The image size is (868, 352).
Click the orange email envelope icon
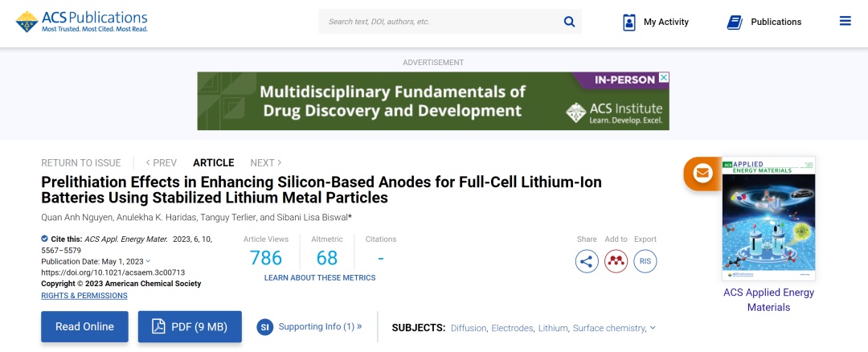(702, 174)
